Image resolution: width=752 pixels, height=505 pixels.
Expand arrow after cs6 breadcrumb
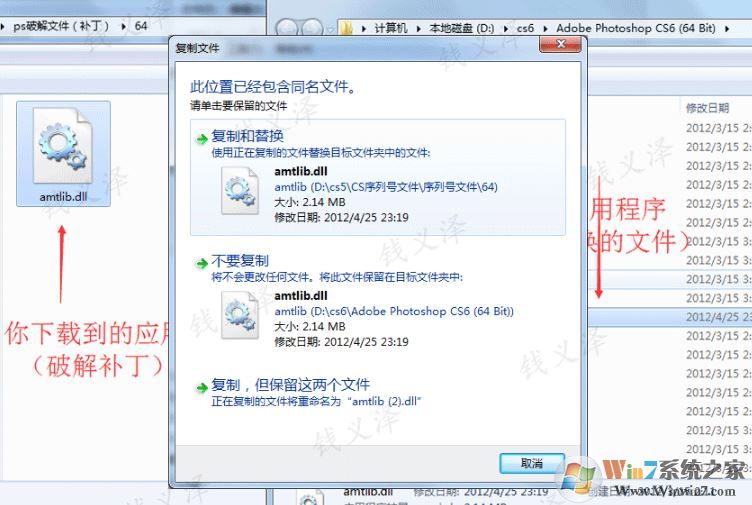click(x=545, y=29)
